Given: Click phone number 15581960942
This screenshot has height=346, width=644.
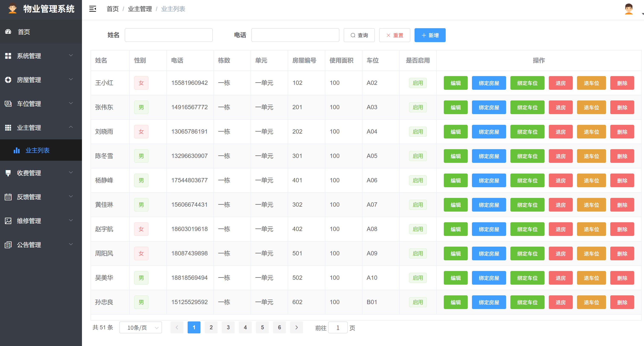Looking at the screenshot, I should [189, 83].
